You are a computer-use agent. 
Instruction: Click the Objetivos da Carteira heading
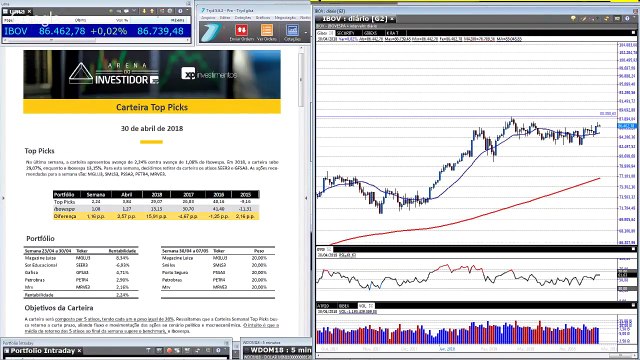coord(59,308)
